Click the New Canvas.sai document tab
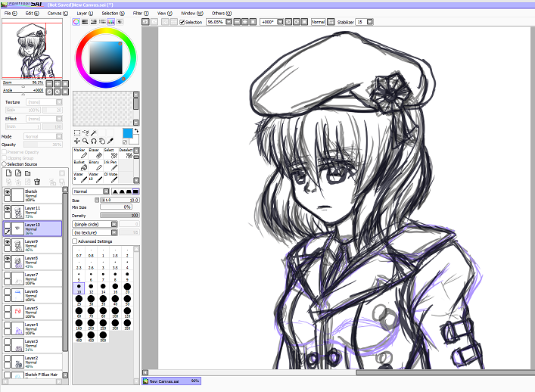 [173, 381]
